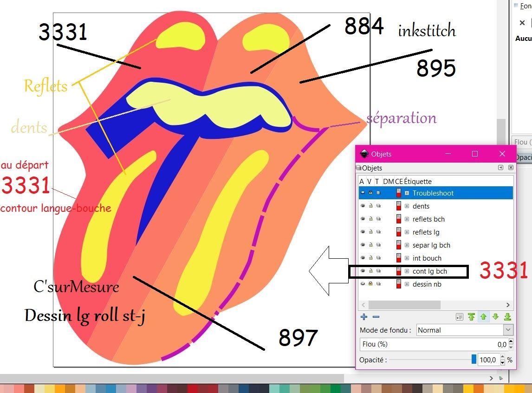The height and width of the screenshot is (393, 532).
Task: Move the selection up one step
Action: pyautogui.click(x=483, y=317)
